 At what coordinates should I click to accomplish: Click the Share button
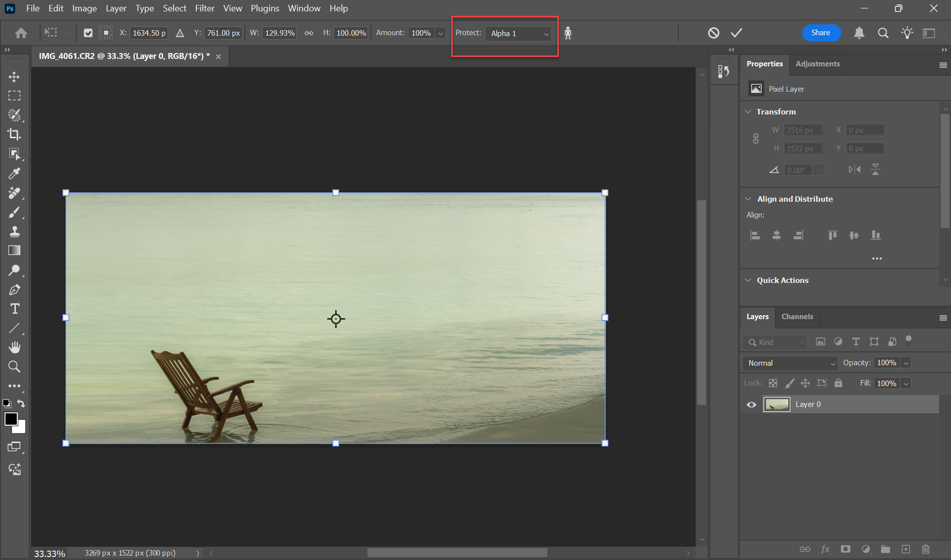point(821,33)
